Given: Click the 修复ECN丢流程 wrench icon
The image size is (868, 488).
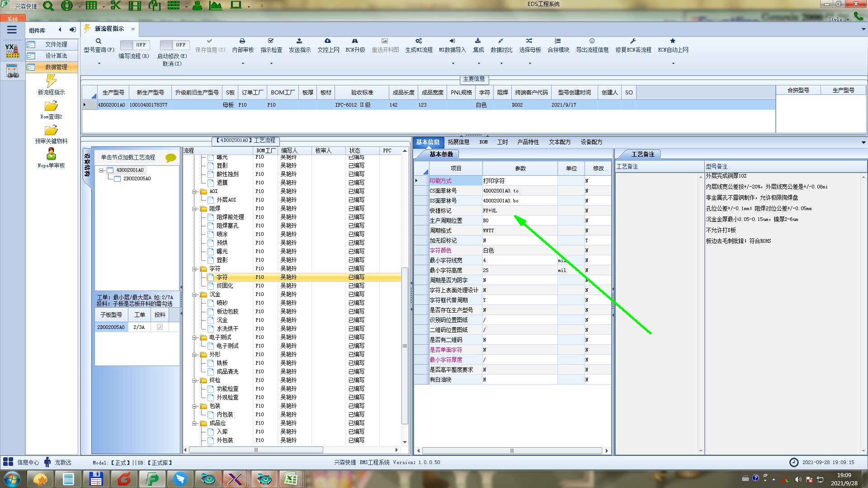Looking at the screenshot, I should [x=633, y=41].
